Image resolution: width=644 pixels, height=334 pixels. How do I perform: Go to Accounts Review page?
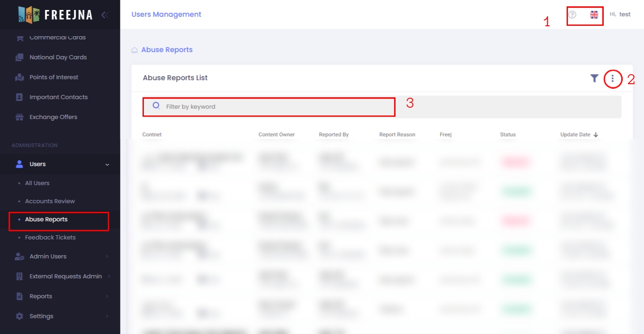pos(50,201)
